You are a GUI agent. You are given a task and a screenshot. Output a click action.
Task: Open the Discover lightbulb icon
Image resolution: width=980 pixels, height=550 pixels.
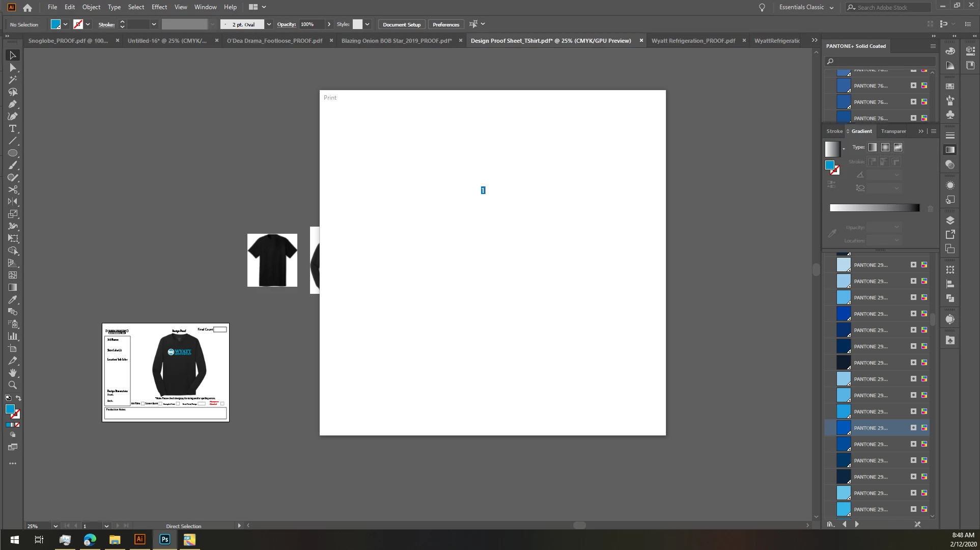coord(762,7)
